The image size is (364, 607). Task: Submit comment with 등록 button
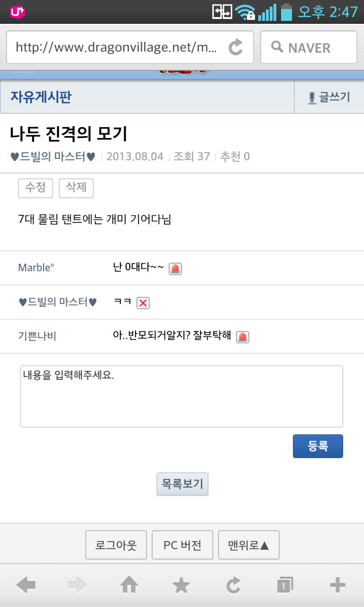pos(318,446)
